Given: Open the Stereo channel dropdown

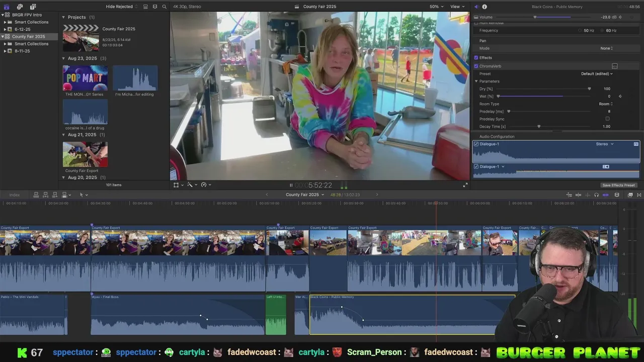Looking at the screenshot, I should tap(605, 144).
